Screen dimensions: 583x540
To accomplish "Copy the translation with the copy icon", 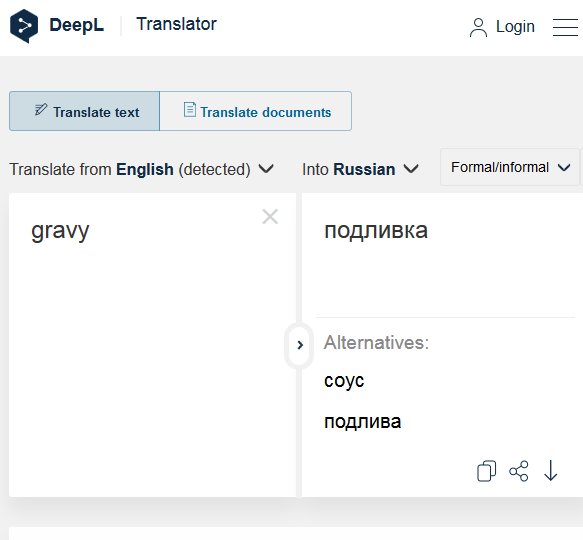I will pos(486,471).
